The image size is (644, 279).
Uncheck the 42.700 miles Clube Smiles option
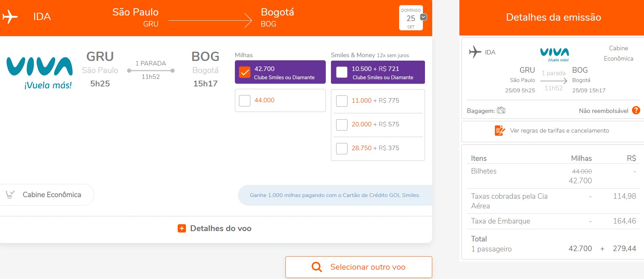click(x=245, y=72)
